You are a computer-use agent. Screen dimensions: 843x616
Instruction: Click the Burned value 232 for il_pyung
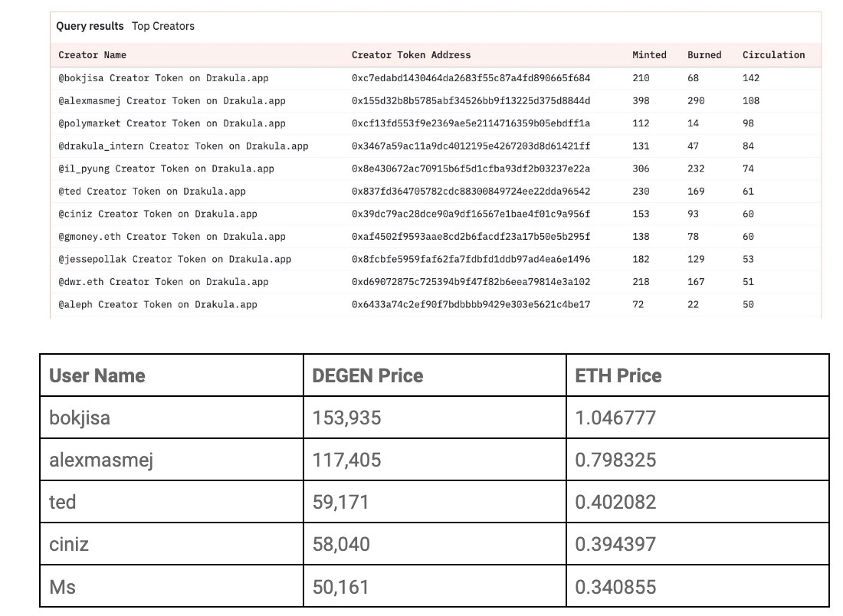pos(696,169)
